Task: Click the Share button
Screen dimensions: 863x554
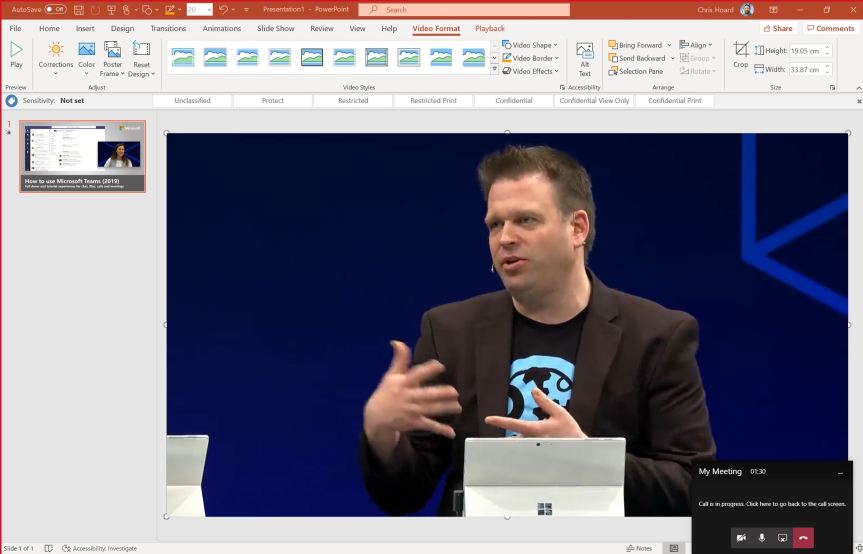Action: coord(776,28)
